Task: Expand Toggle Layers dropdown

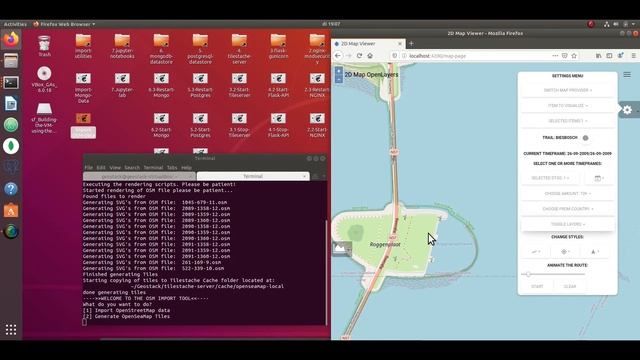Action: click(567, 224)
